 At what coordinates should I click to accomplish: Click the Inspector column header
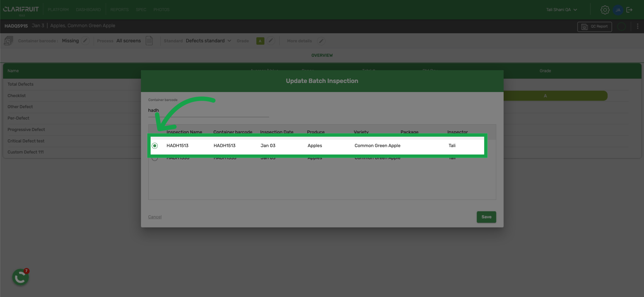(457, 132)
